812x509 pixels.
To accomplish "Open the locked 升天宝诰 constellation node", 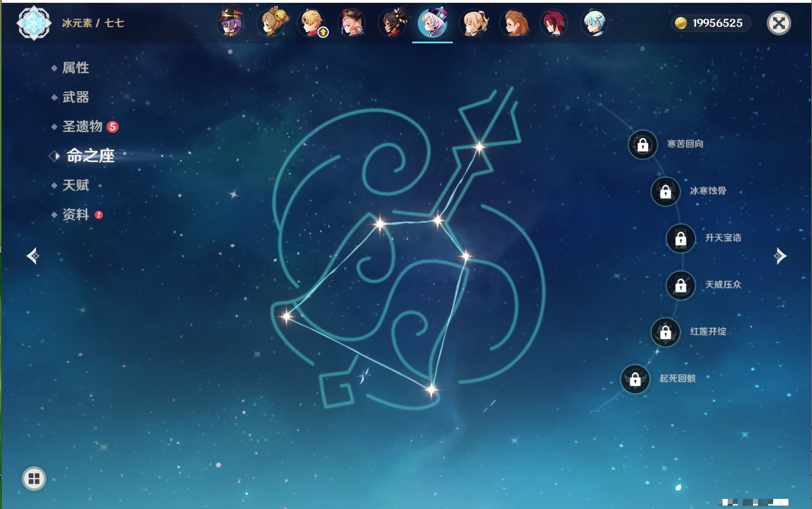I will [x=681, y=238].
